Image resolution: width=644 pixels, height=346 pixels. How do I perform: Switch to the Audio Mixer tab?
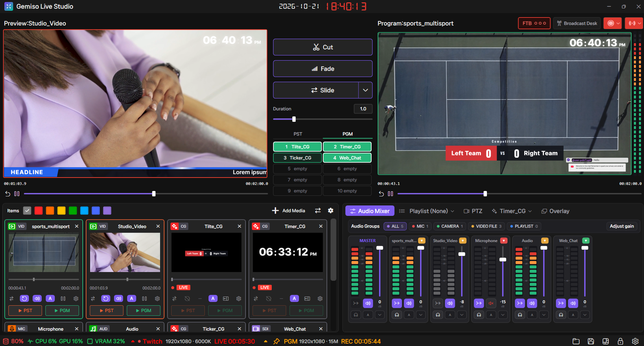coord(370,211)
